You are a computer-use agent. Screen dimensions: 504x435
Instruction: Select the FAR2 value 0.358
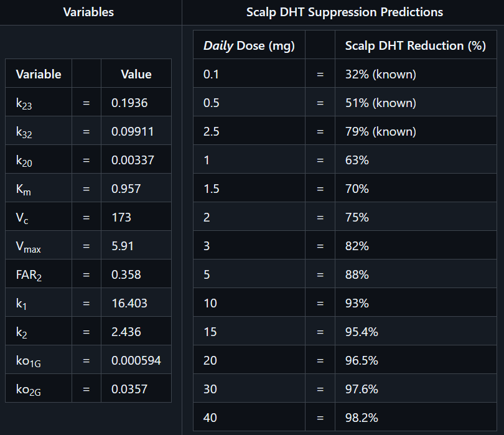pyautogui.click(x=126, y=275)
